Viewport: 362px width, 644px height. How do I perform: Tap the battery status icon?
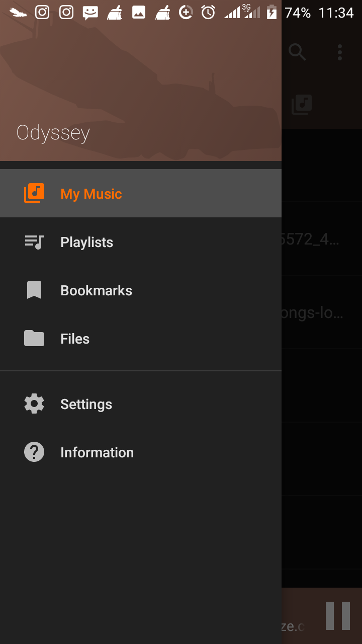pos(271,12)
